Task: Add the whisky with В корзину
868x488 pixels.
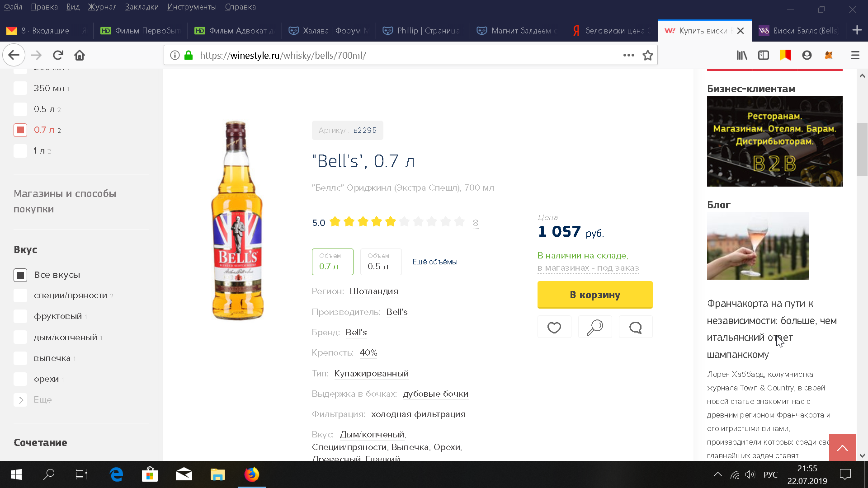Action: [x=595, y=295]
